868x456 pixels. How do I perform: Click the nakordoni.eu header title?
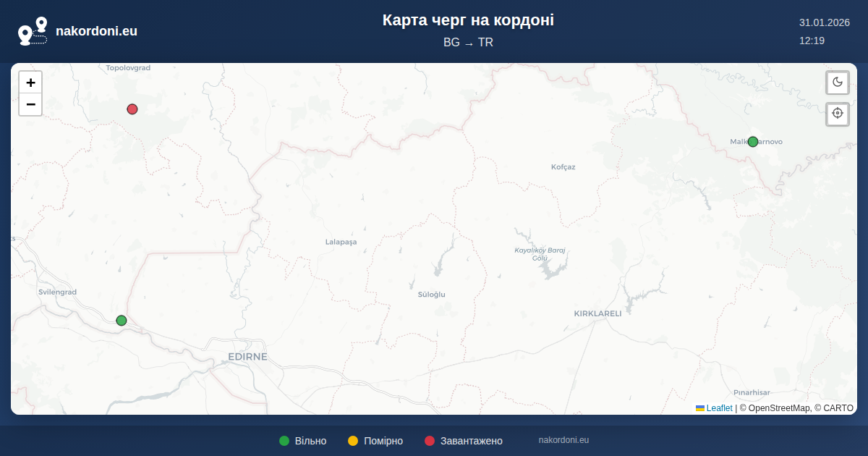96,31
